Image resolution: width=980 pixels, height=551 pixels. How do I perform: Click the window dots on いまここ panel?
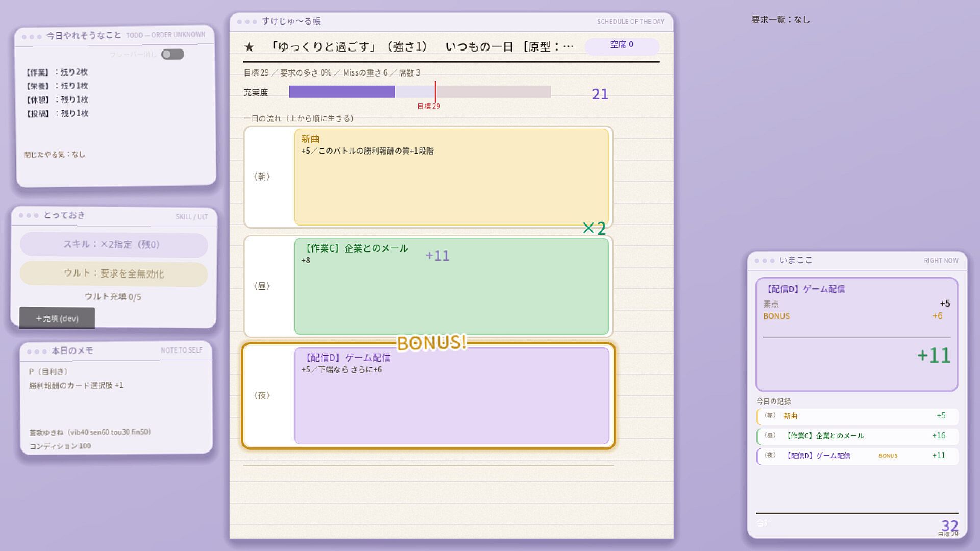click(765, 261)
